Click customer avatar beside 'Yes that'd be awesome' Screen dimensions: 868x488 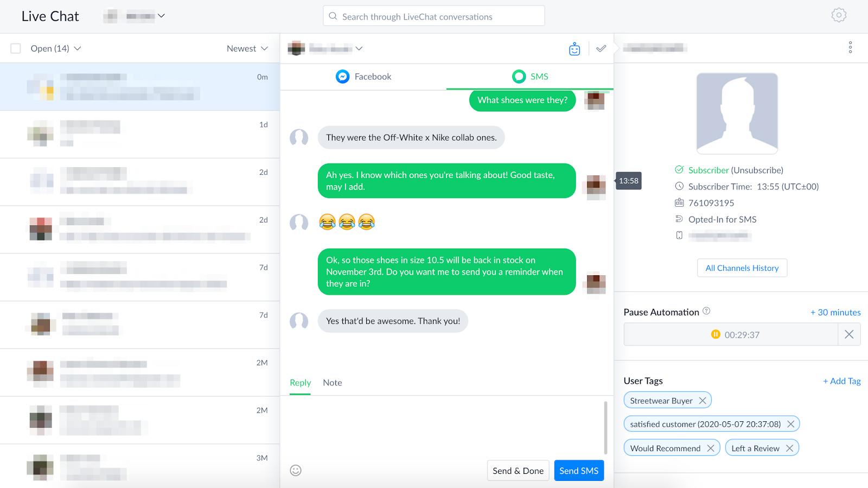[x=299, y=321]
